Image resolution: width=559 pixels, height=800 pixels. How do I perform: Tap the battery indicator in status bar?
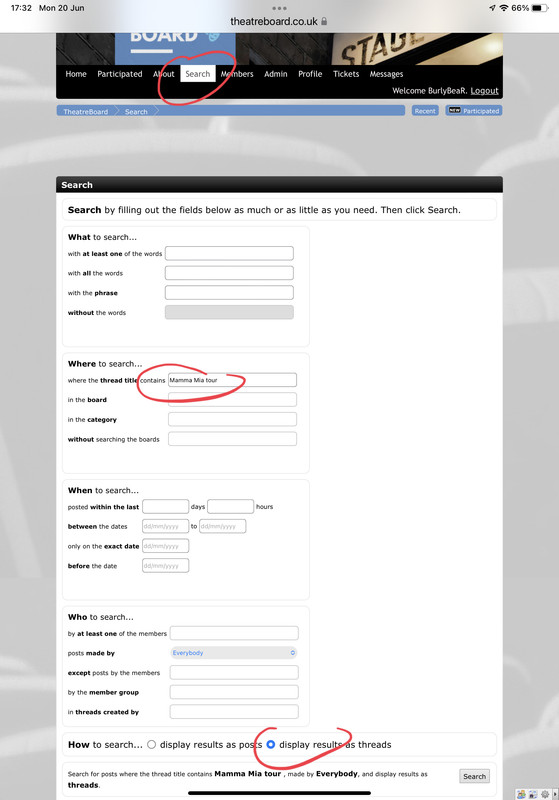point(540,8)
